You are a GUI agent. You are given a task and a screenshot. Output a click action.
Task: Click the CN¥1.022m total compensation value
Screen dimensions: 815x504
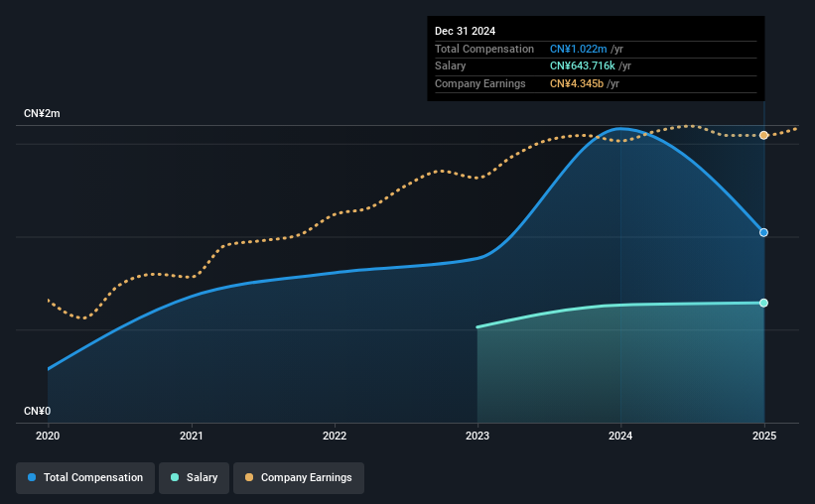tap(579, 49)
